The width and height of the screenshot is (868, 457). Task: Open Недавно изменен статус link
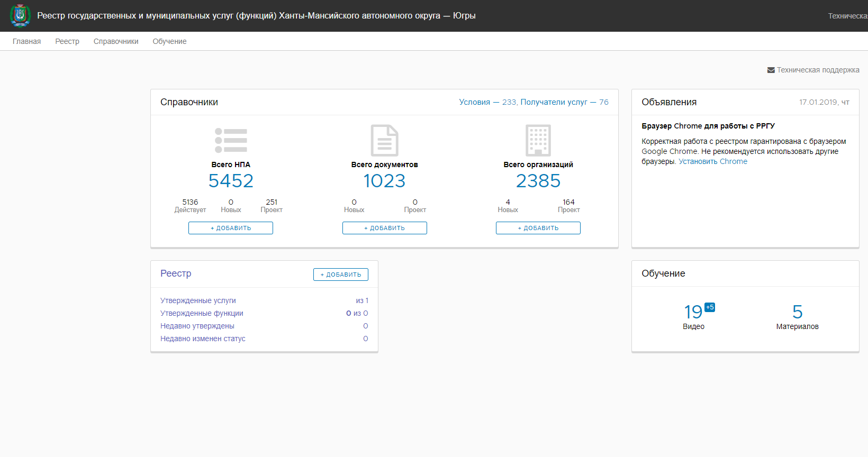point(203,339)
